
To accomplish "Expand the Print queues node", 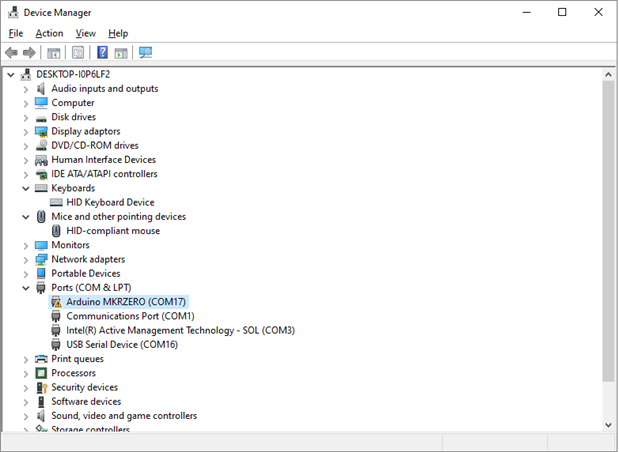I will [26, 359].
